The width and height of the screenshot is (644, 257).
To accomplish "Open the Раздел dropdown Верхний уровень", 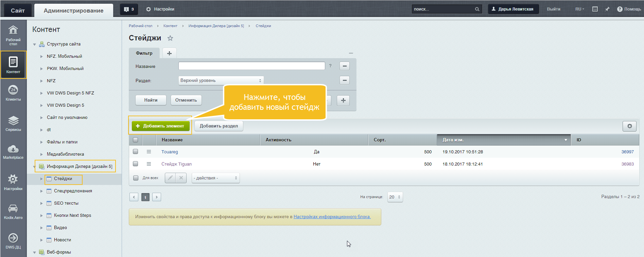I will tap(221, 81).
